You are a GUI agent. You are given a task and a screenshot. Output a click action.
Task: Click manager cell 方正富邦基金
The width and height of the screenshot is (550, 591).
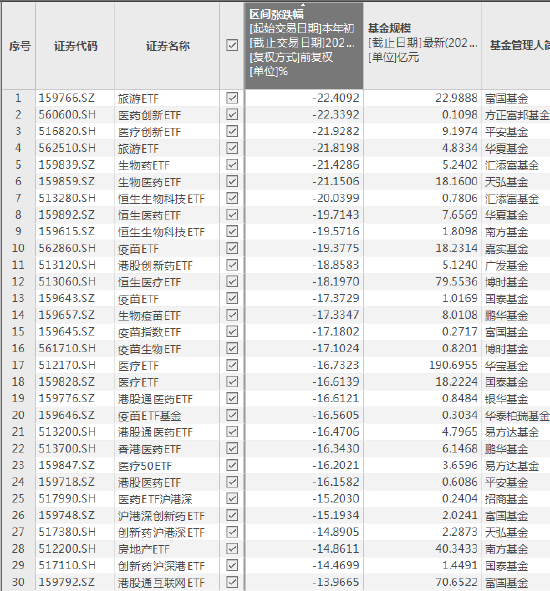pyautogui.click(x=517, y=115)
